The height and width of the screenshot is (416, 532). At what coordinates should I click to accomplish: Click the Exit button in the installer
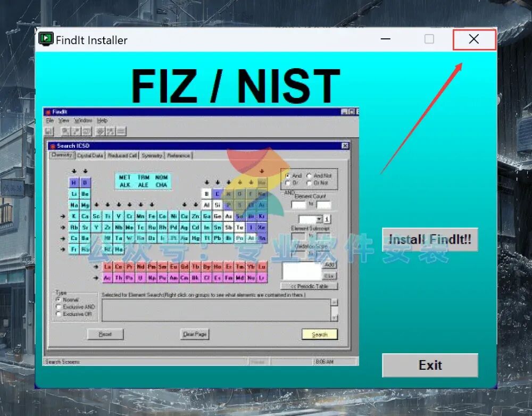[x=430, y=365]
